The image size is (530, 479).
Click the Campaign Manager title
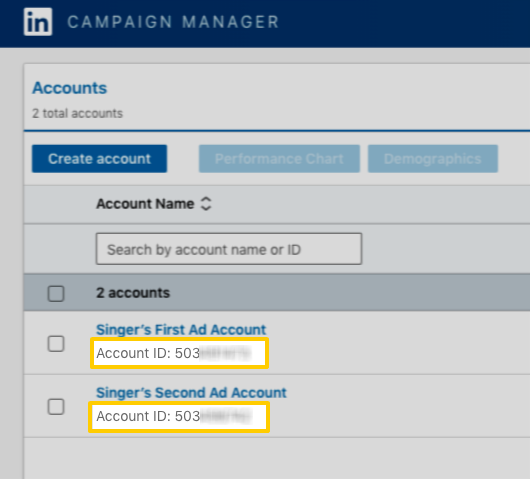tap(173, 22)
